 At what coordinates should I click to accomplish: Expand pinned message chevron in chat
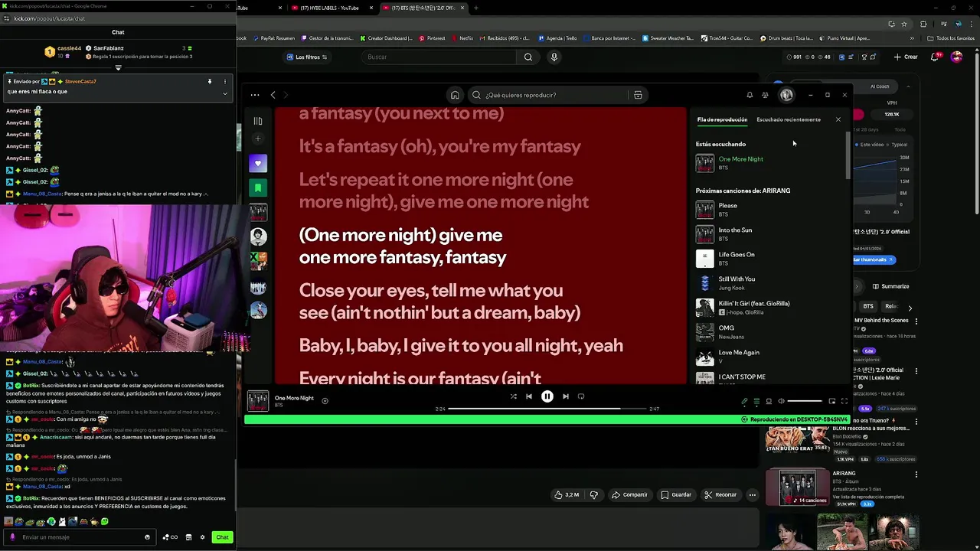[x=224, y=93]
